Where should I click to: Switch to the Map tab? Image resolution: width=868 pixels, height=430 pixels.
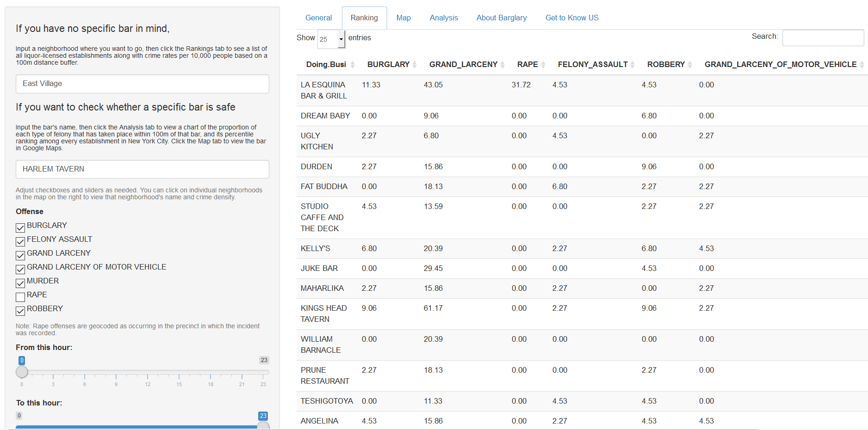point(403,18)
